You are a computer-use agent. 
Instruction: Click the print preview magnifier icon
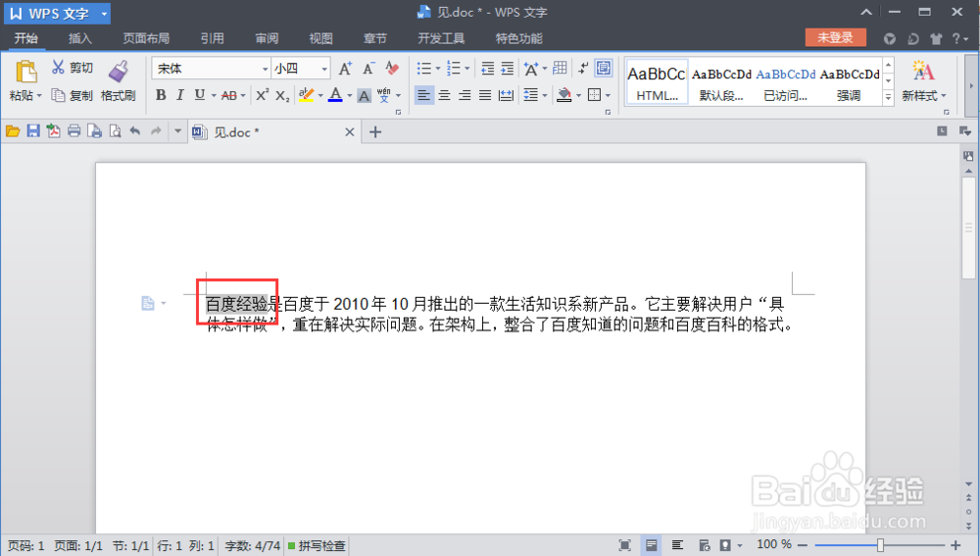[115, 130]
